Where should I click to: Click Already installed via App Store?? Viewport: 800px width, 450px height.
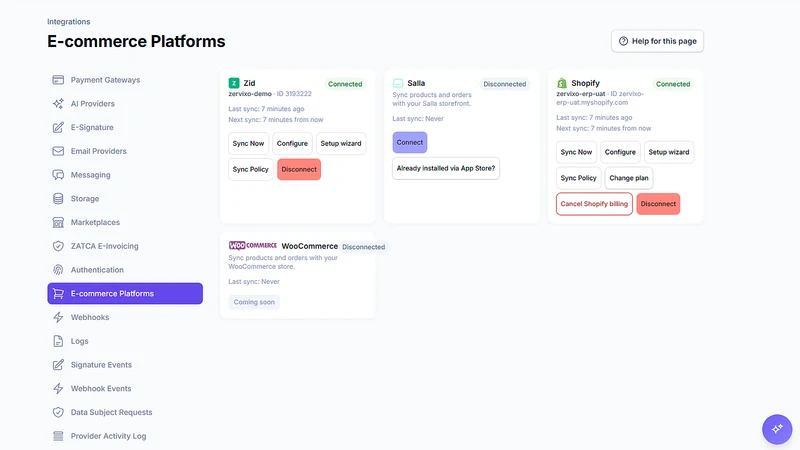click(x=446, y=168)
